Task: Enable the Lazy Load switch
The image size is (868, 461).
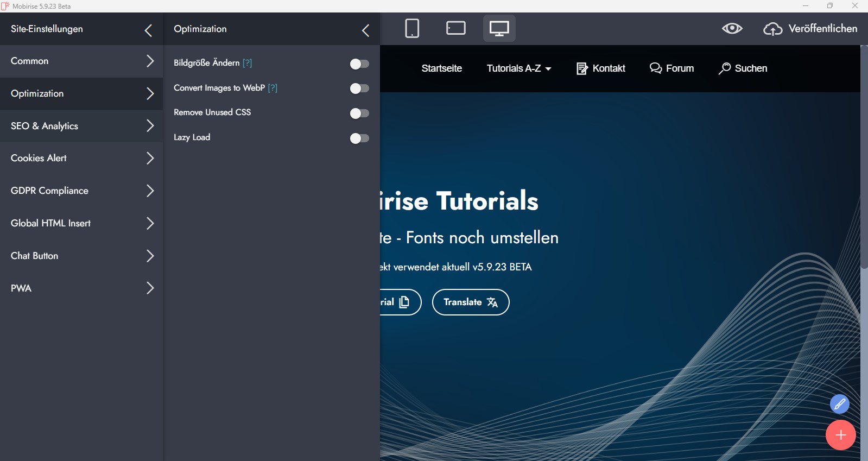Action: pyautogui.click(x=359, y=138)
